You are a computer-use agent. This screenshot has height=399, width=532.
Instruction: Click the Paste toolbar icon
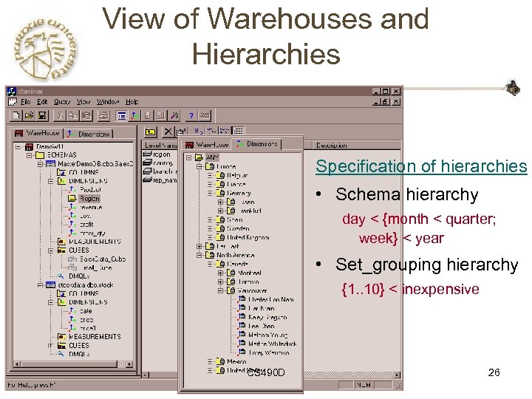(86, 116)
